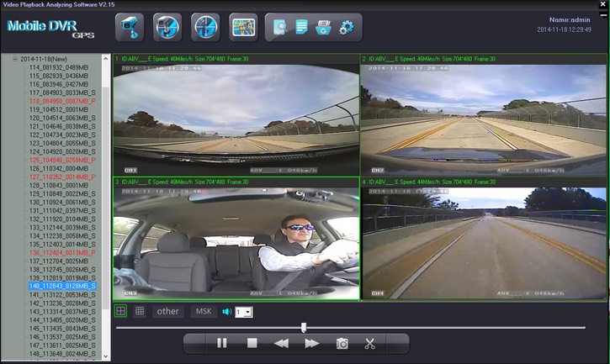Take a snapshot with camera button
Screen dimensions: 610x364
click(342, 343)
